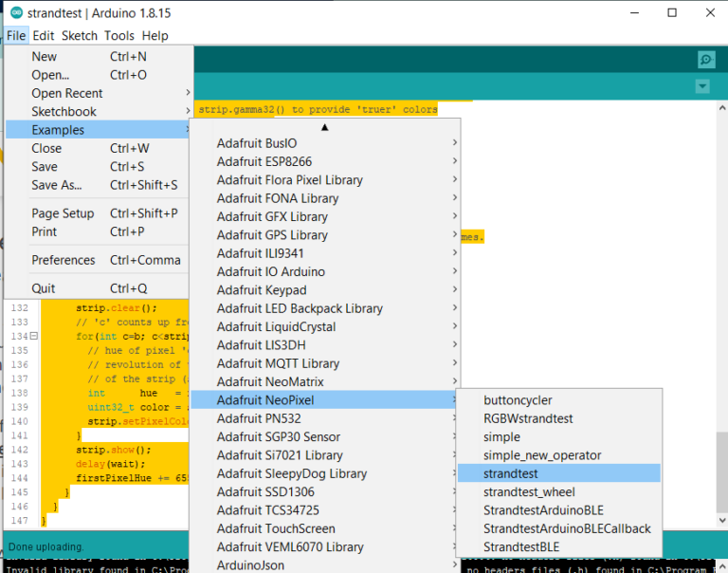Viewport: 728px width, 573px height.
Task: Choose New from File menu
Action: click(x=99, y=56)
